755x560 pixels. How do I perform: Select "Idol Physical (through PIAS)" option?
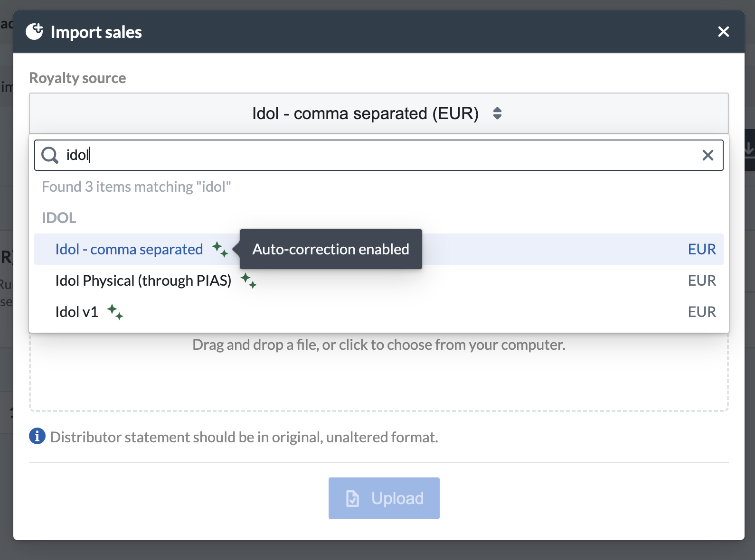378,280
